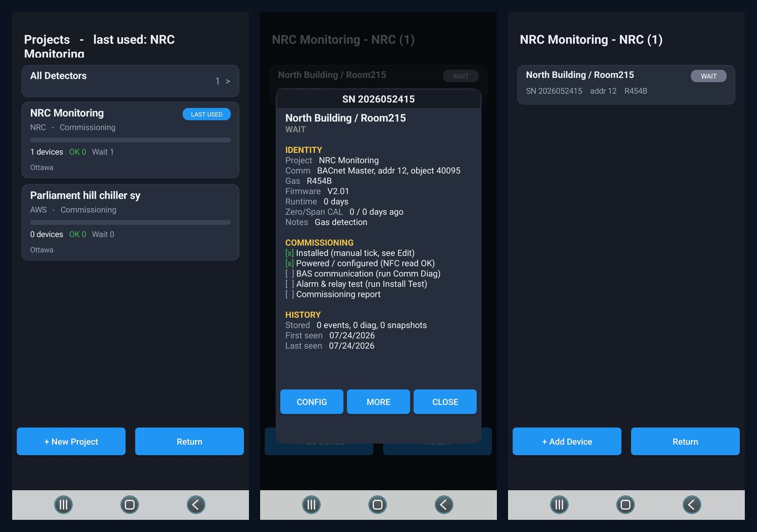Tap home icon on middle screen
The height and width of the screenshot is (532, 757).
point(377,505)
